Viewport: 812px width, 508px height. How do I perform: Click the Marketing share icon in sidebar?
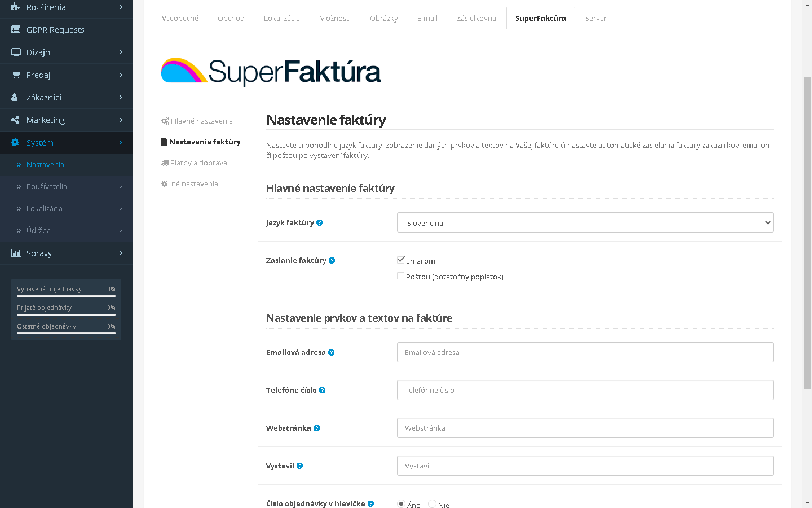coord(15,120)
